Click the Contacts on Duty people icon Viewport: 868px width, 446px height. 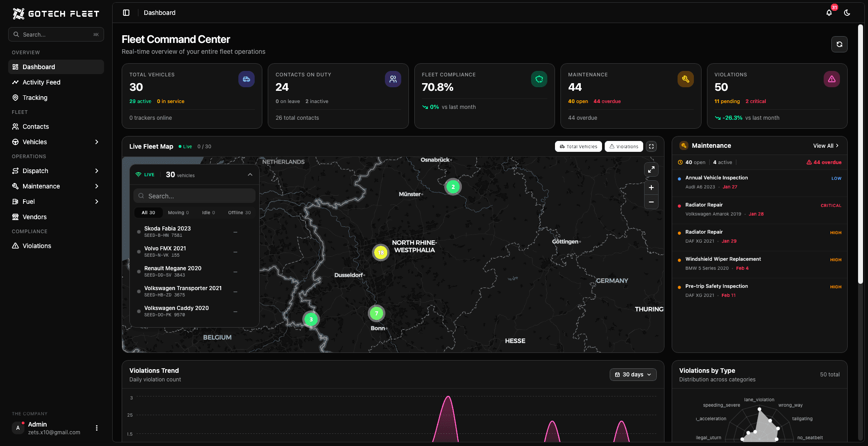click(x=393, y=79)
